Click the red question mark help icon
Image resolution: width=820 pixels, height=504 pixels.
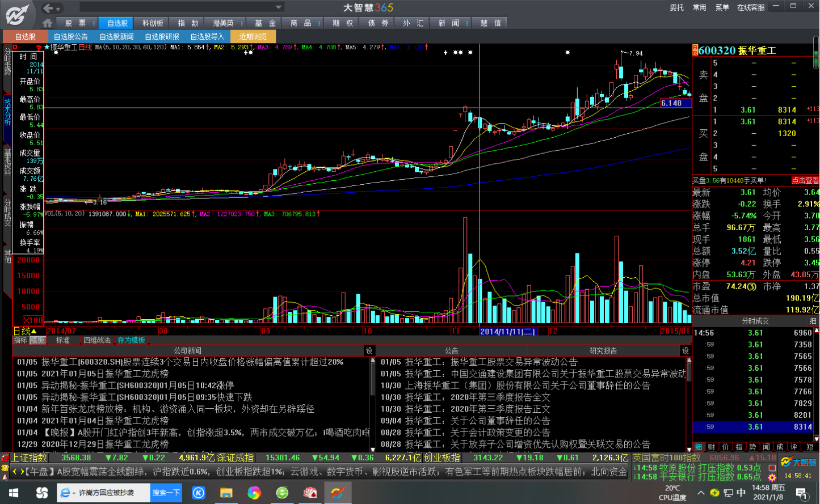click(x=39, y=48)
